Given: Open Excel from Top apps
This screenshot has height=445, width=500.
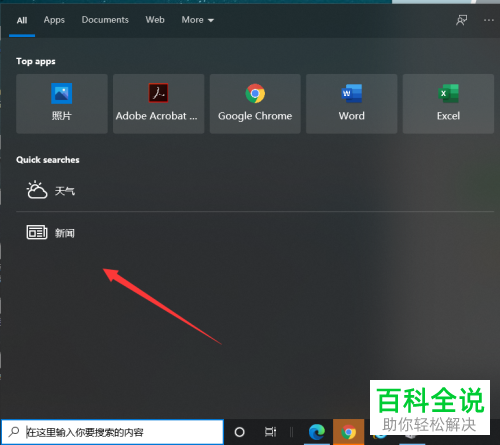Looking at the screenshot, I should click(x=448, y=104).
